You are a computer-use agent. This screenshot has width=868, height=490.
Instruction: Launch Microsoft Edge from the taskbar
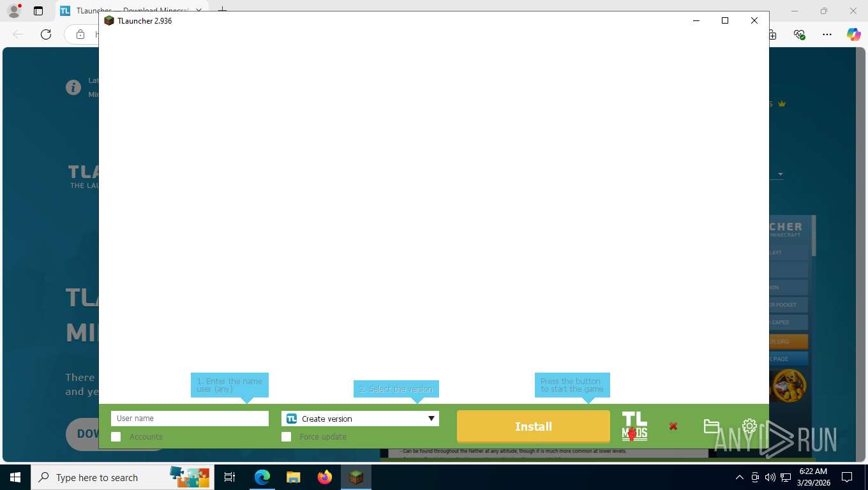pos(262,477)
